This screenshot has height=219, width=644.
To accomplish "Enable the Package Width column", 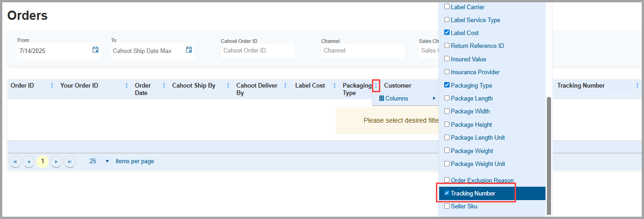I will coord(447,111).
